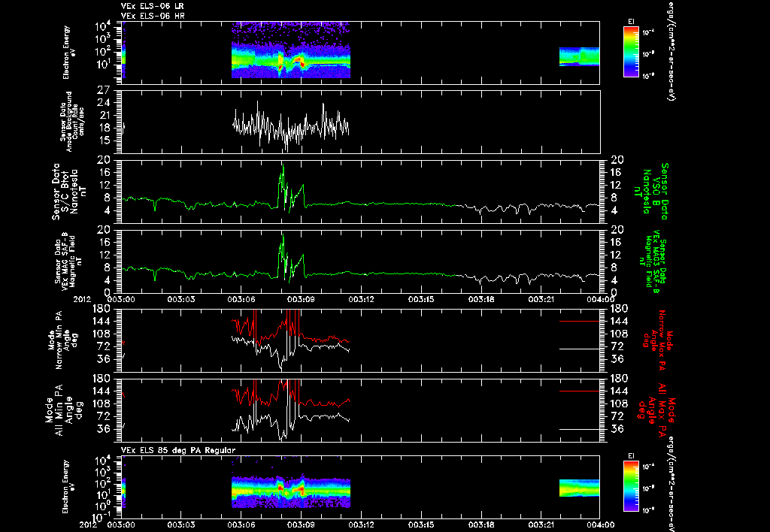Click the "003:21" tick below the magnetic field panel

pos(541,299)
